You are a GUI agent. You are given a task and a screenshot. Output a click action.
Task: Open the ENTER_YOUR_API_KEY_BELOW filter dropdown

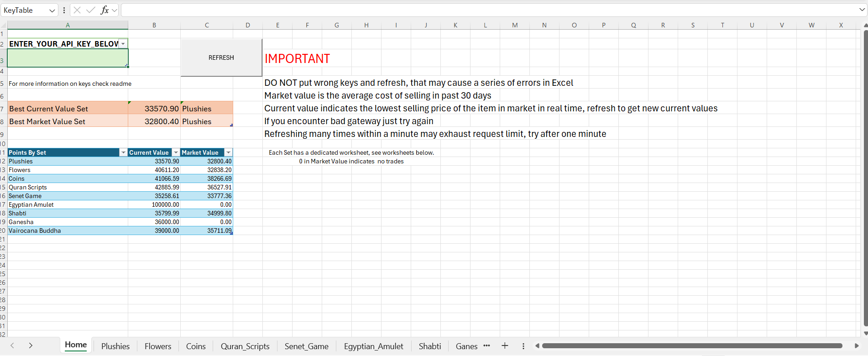(123, 44)
